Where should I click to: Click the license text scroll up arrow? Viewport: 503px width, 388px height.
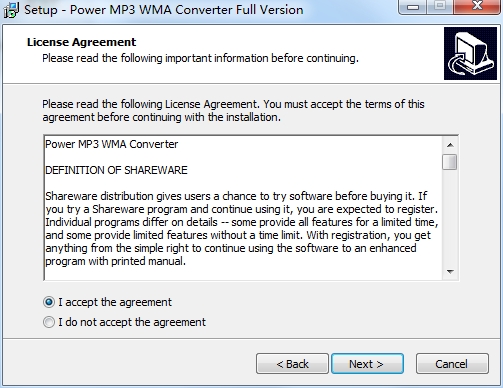(x=450, y=145)
